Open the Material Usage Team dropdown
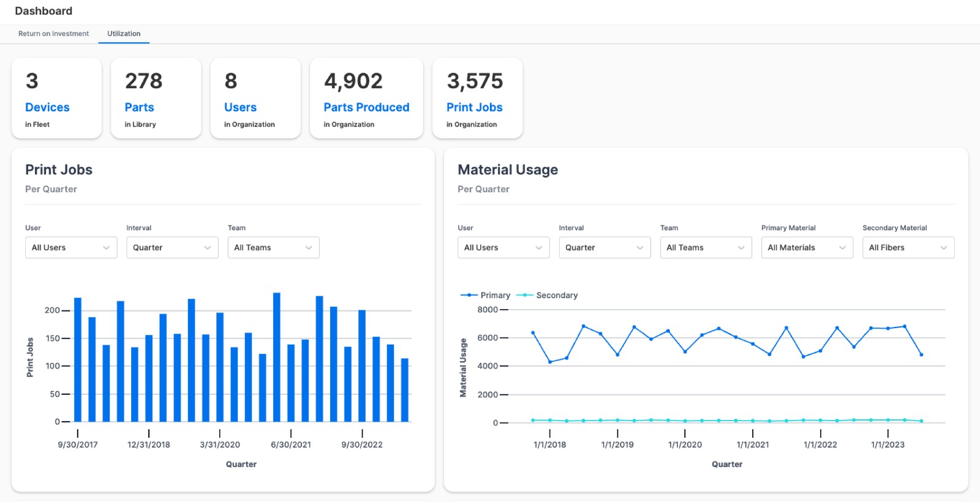This screenshot has width=980, height=502. coord(706,247)
